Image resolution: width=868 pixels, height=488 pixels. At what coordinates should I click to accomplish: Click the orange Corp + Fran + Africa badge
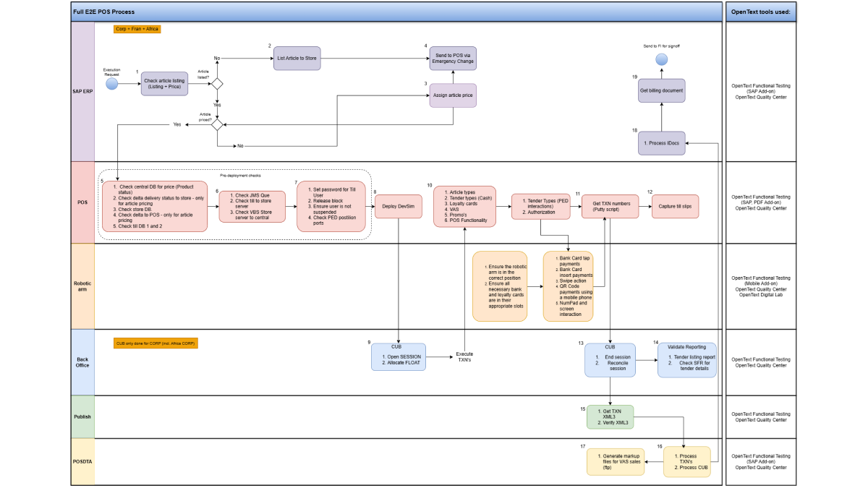136,30
